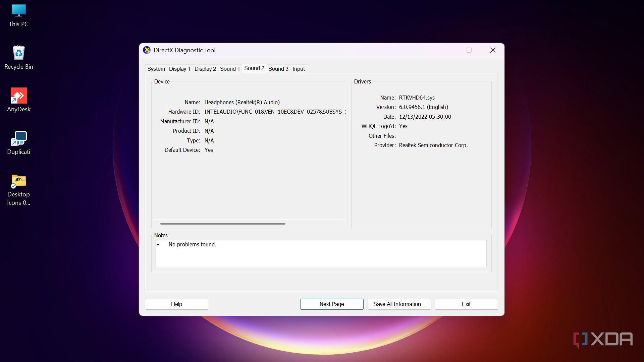The width and height of the screenshot is (644, 362).
Task: Open the This PC desktop icon
Action: pos(18,16)
